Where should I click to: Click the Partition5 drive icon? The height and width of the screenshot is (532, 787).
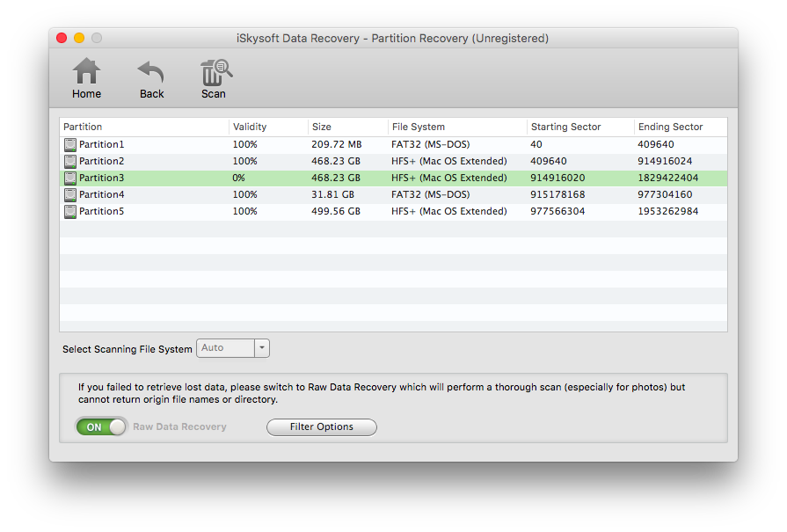70,212
